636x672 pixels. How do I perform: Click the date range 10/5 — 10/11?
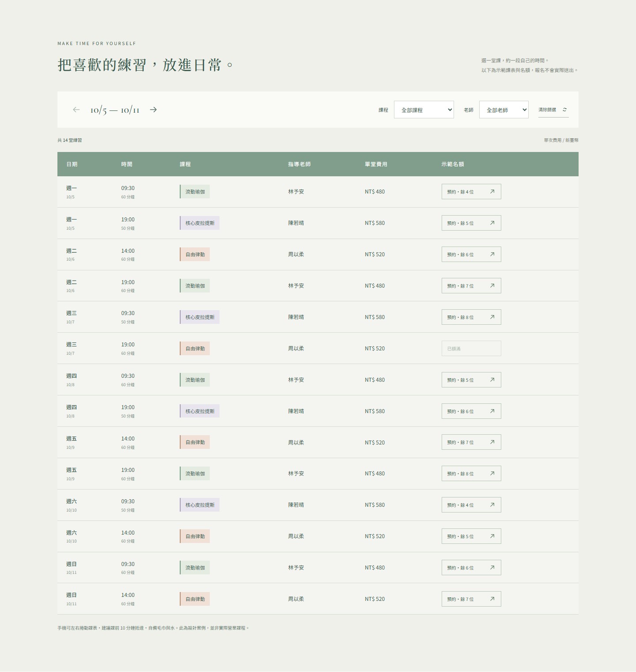pyautogui.click(x=115, y=110)
